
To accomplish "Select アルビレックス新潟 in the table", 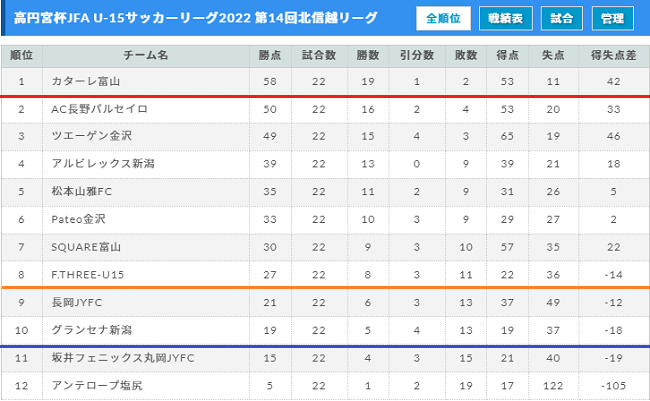I will 103,164.
